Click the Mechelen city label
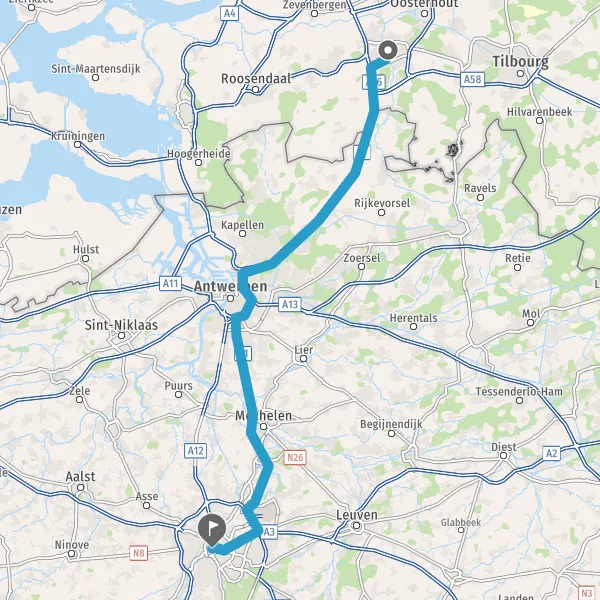The width and height of the screenshot is (600, 600). click(263, 416)
